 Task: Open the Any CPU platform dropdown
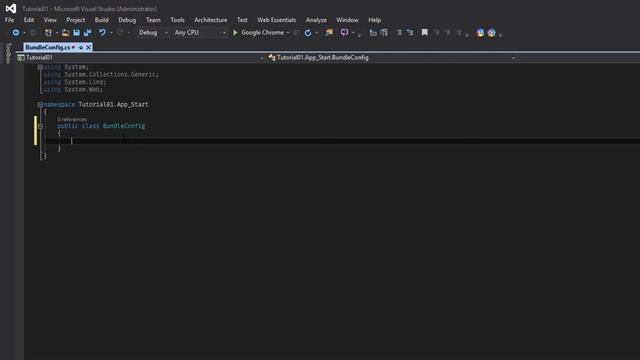(x=200, y=33)
